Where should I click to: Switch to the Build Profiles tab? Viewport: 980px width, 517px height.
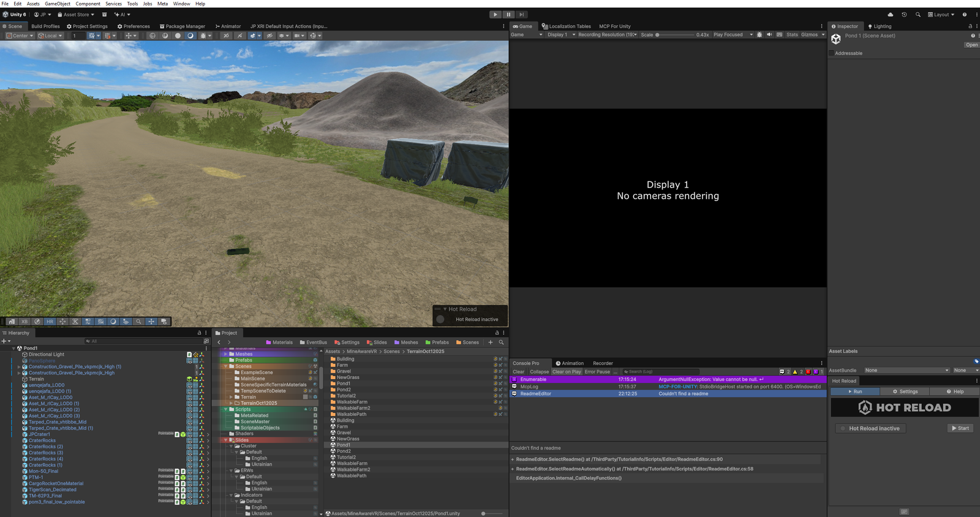point(45,26)
